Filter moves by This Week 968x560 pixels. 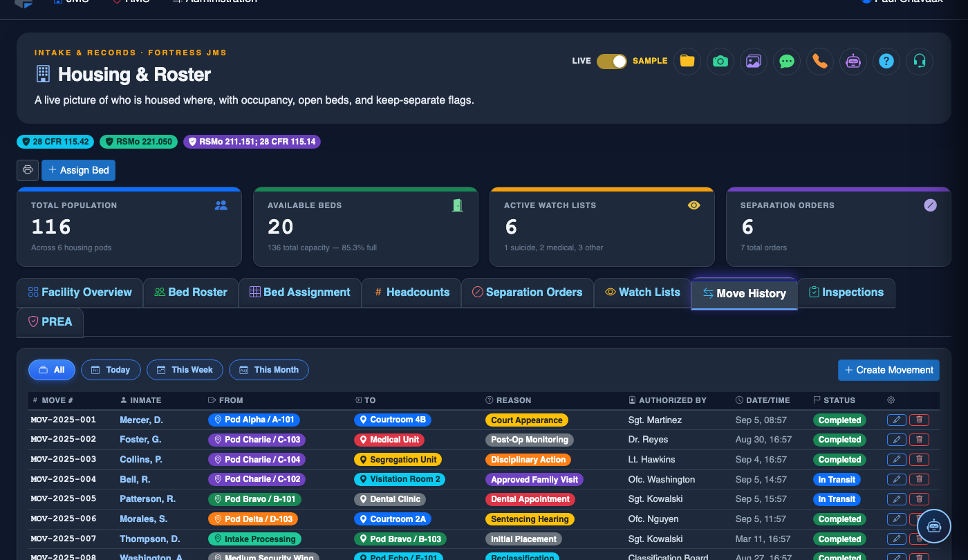pyautogui.click(x=185, y=370)
